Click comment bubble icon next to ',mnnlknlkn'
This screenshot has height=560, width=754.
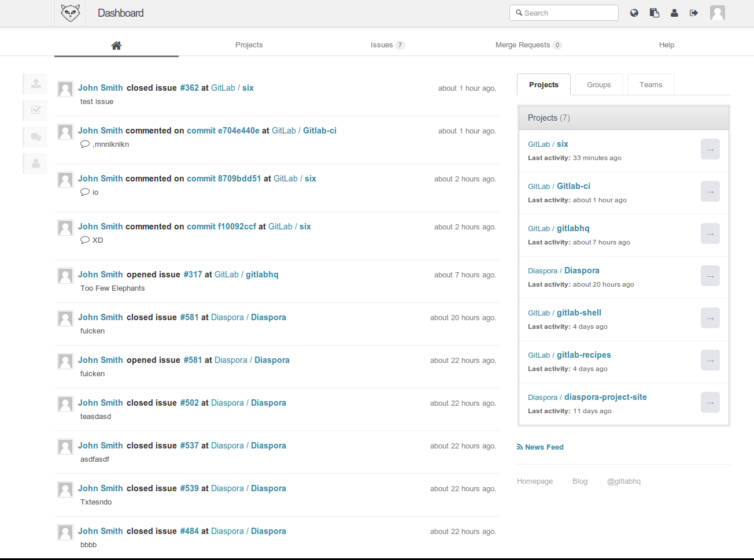point(85,144)
